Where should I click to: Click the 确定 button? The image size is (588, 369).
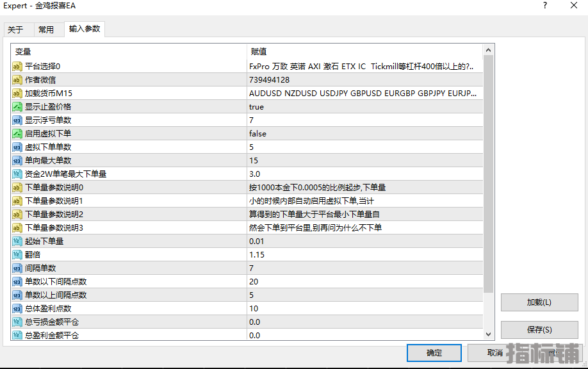pos(434,353)
